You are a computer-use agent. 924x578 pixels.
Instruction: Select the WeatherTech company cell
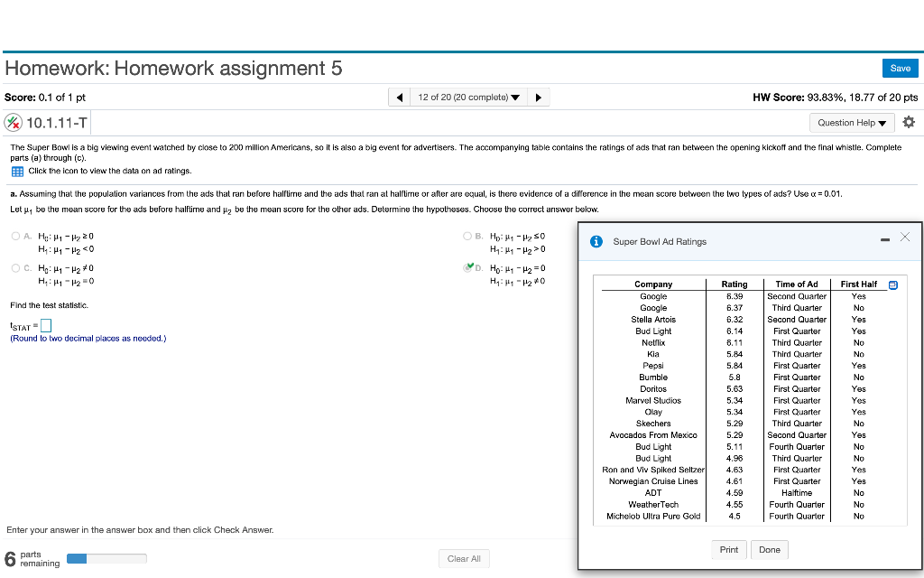[653, 505]
